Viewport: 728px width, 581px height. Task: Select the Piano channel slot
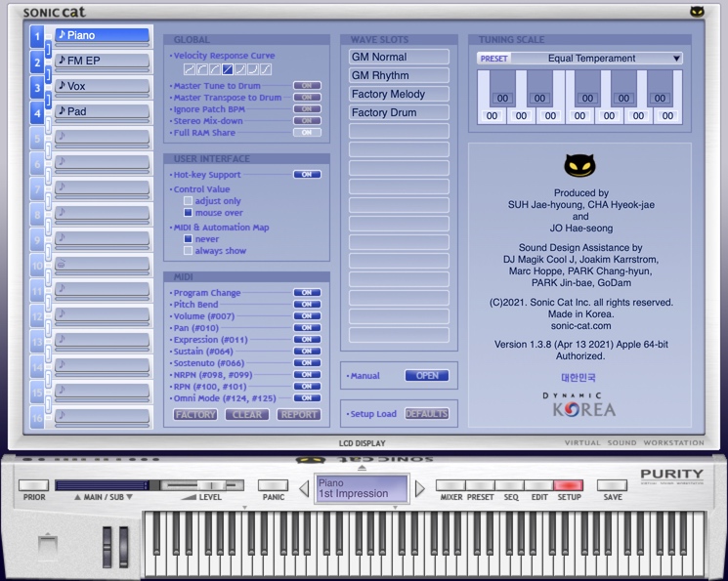[x=103, y=37]
